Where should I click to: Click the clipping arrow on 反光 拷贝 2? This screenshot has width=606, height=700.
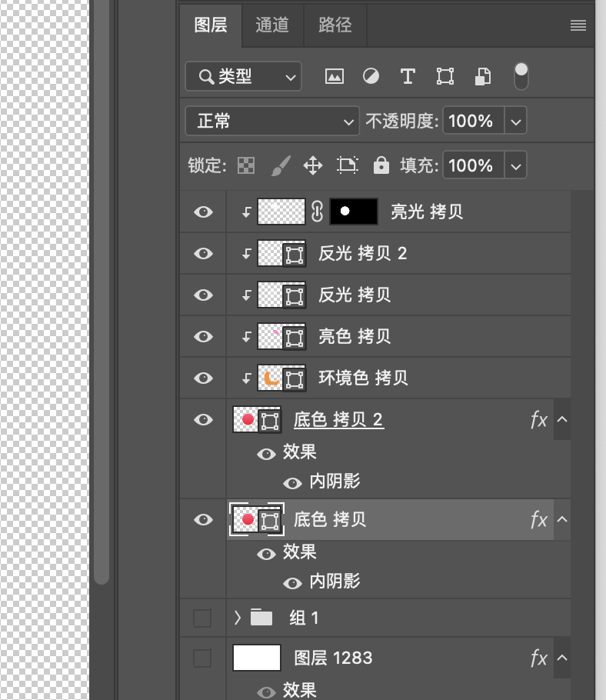click(246, 254)
